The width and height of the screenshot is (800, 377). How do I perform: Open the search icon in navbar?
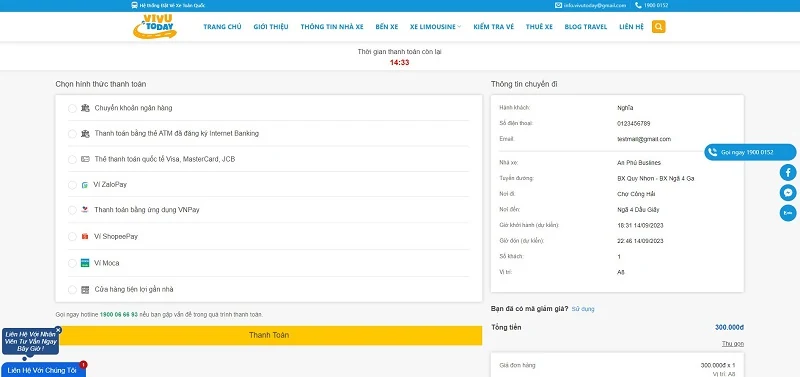658,27
